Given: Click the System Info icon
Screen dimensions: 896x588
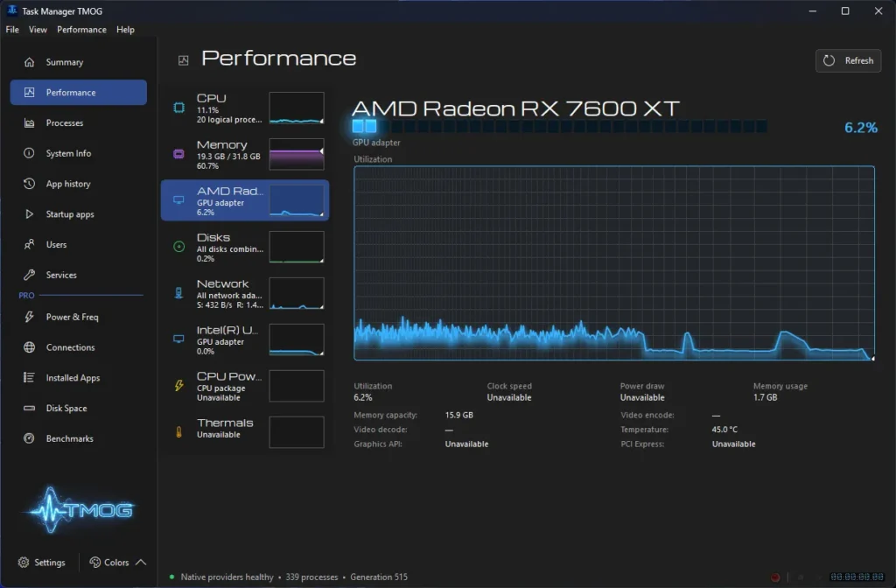Looking at the screenshot, I should point(29,153).
